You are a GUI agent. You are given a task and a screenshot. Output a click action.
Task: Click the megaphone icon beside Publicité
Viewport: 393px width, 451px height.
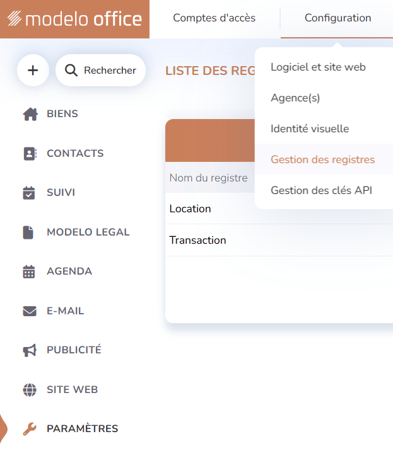click(x=30, y=350)
